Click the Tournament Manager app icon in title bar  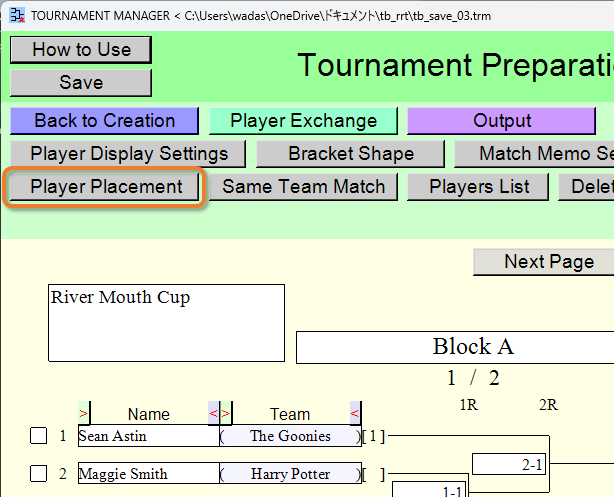pyautogui.click(x=17, y=15)
